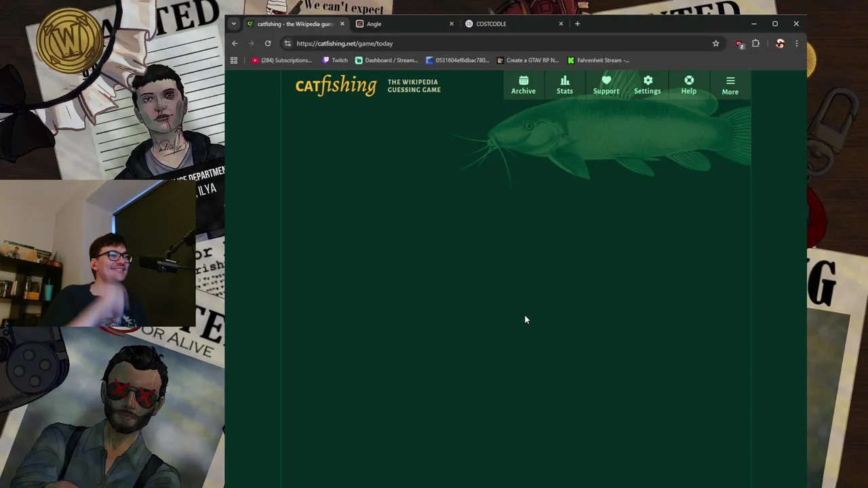The image size is (868, 488).
Task: Open the Fahrenheit Stream bookmark
Action: coord(599,60)
